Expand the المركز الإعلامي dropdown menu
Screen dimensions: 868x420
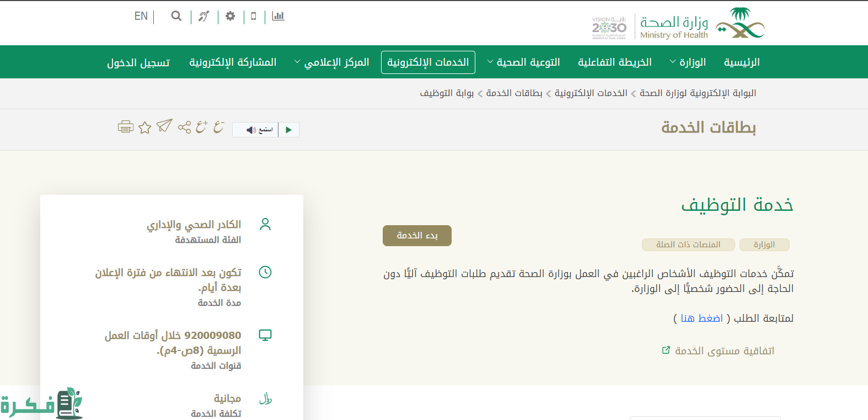[x=331, y=62]
